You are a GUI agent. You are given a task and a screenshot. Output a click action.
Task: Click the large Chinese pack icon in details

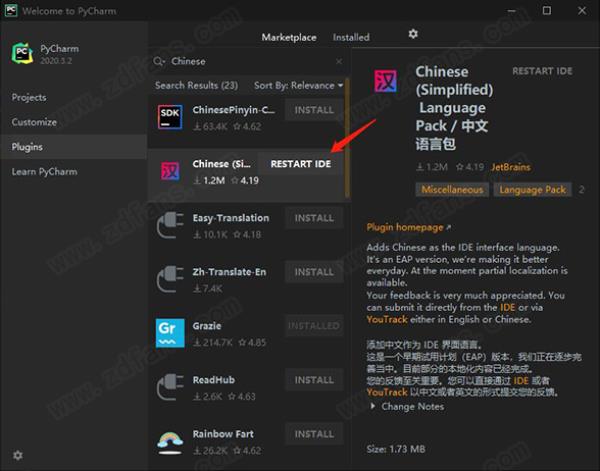[x=385, y=81]
